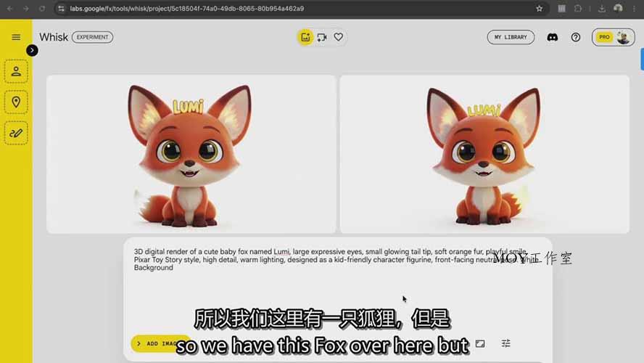This screenshot has height=363, width=644.
Task: Select the right Lumi fox image
Action: tap(484, 154)
